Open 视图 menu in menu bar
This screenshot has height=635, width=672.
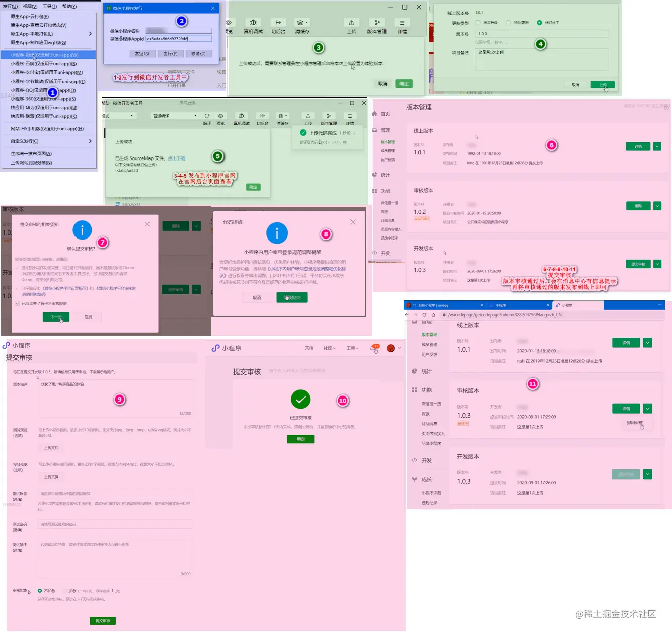[x=30, y=6]
